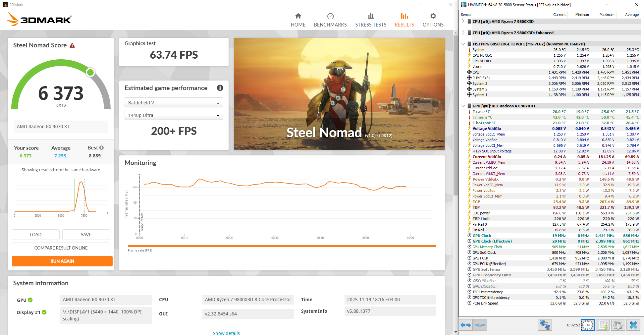Click the HWiNFO icon in the title bar
The image size is (644, 335).
pos(464,5)
